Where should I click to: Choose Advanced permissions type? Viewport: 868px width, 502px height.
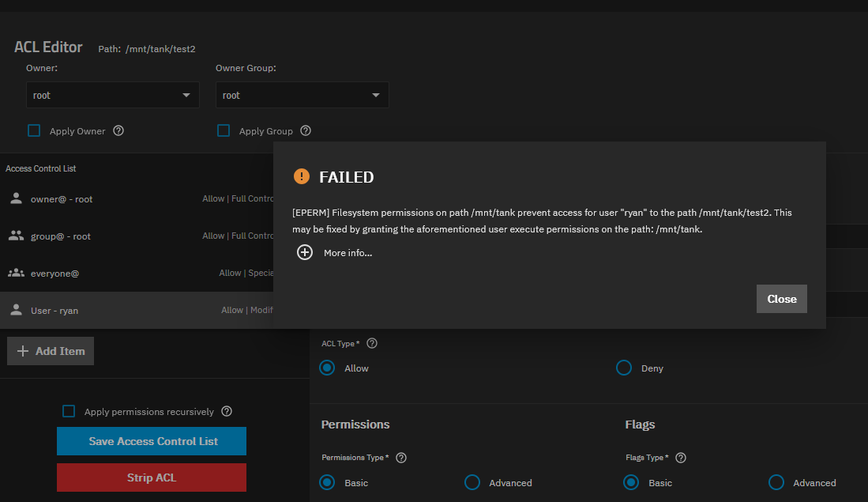tap(472, 482)
